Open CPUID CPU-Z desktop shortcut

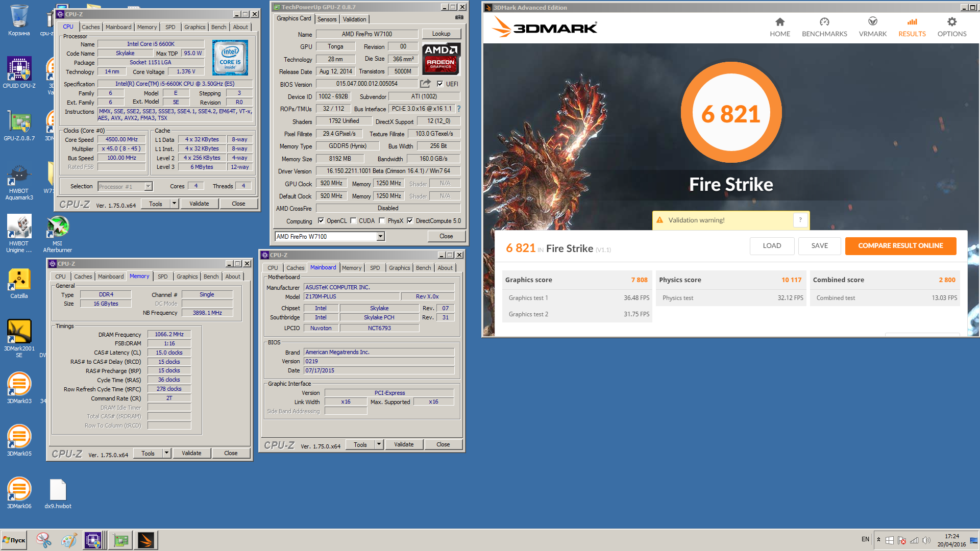(x=19, y=72)
